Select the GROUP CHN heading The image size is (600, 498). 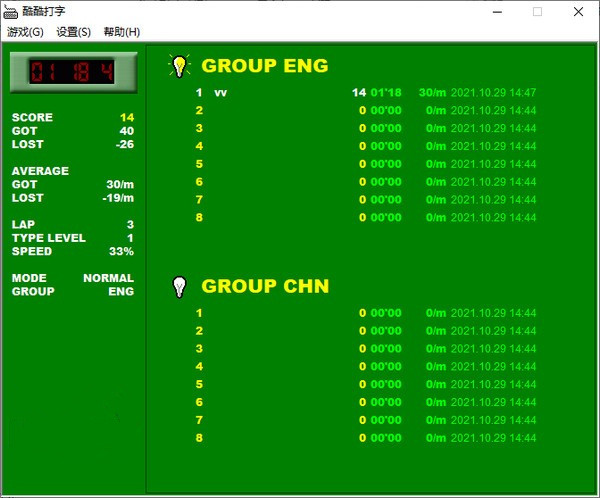tap(265, 286)
